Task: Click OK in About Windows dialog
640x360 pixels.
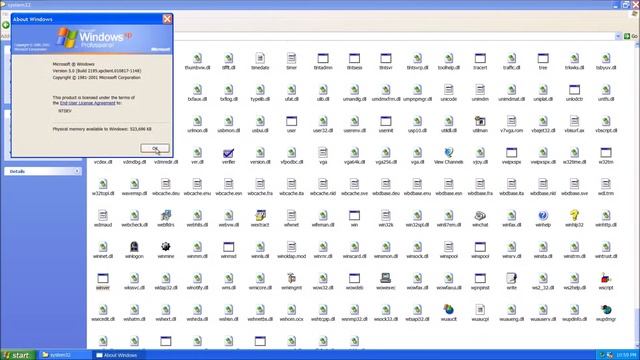Action: tap(155, 148)
